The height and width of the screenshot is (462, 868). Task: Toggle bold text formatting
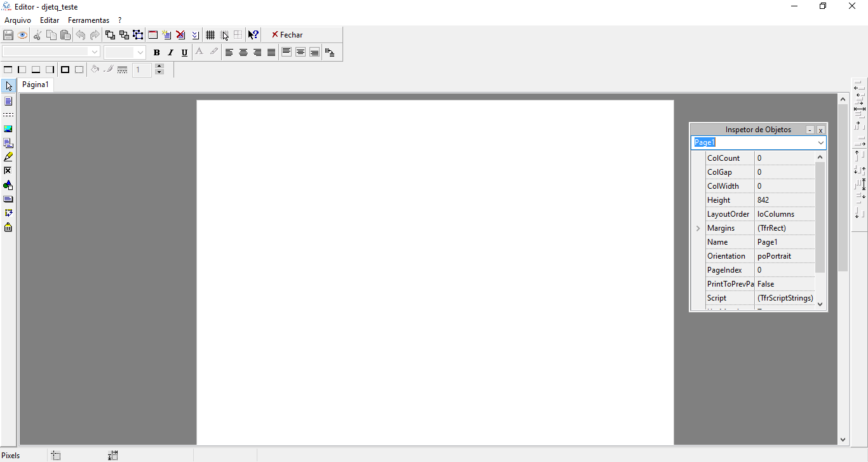click(x=156, y=53)
